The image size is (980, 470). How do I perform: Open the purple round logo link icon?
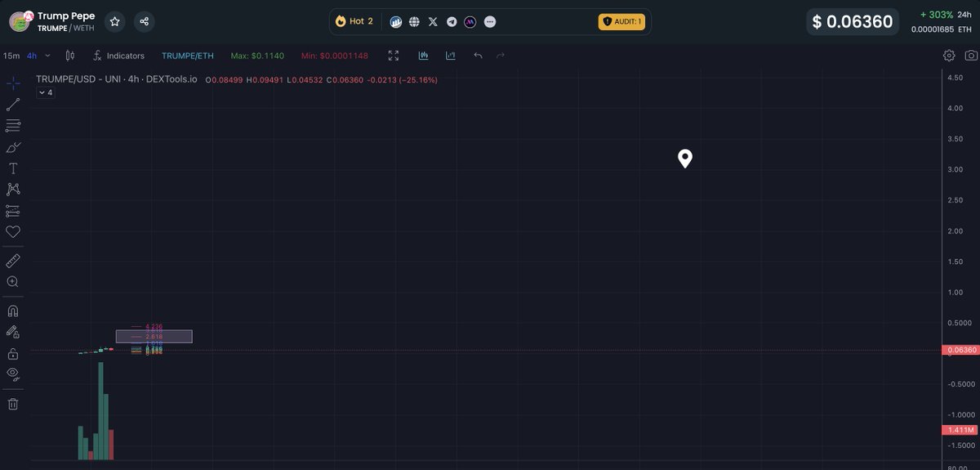(x=470, y=21)
